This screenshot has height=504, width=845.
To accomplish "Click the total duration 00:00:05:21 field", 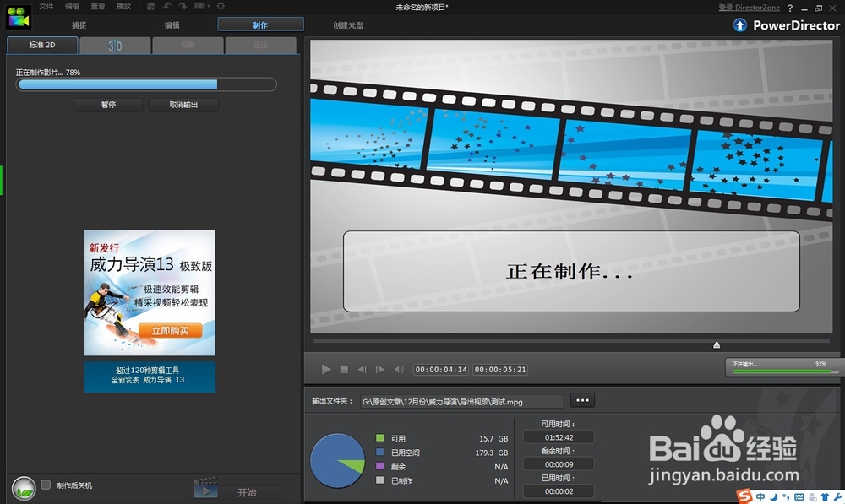I will point(500,370).
